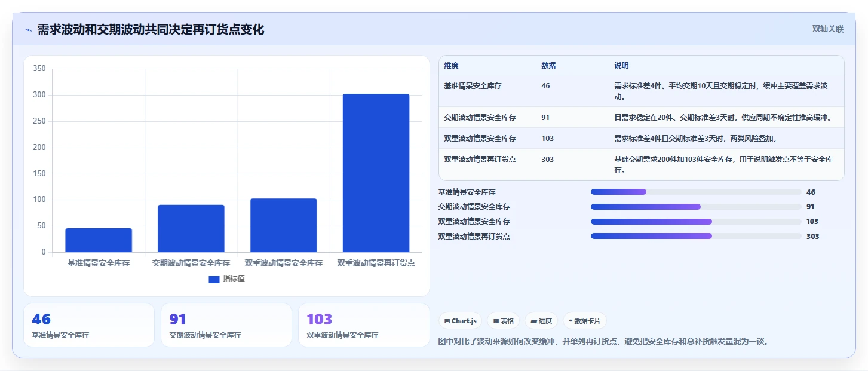Click progress value 303
This screenshot has width=868, height=371.
coord(812,237)
